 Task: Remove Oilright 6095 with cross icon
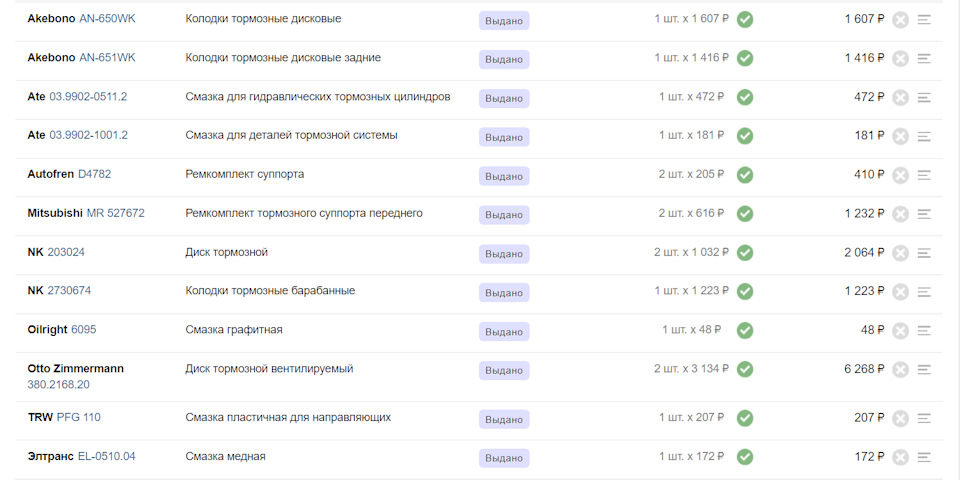(900, 331)
